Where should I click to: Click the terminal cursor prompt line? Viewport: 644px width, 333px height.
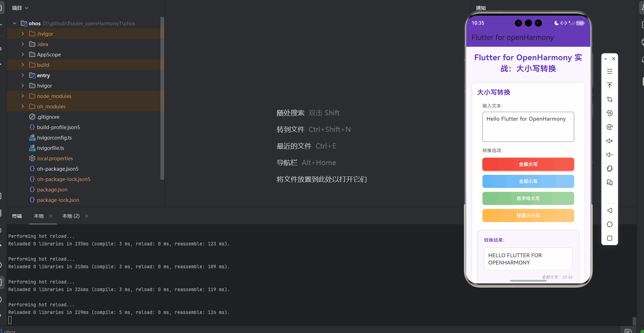(10, 320)
